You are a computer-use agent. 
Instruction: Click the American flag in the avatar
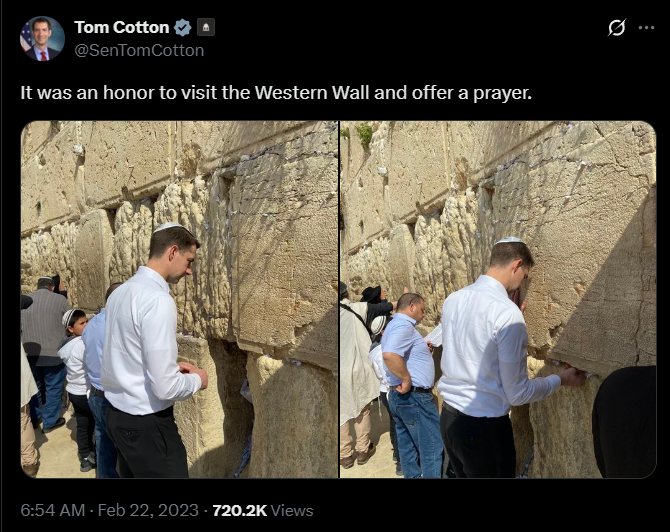click(x=26, y=37)
